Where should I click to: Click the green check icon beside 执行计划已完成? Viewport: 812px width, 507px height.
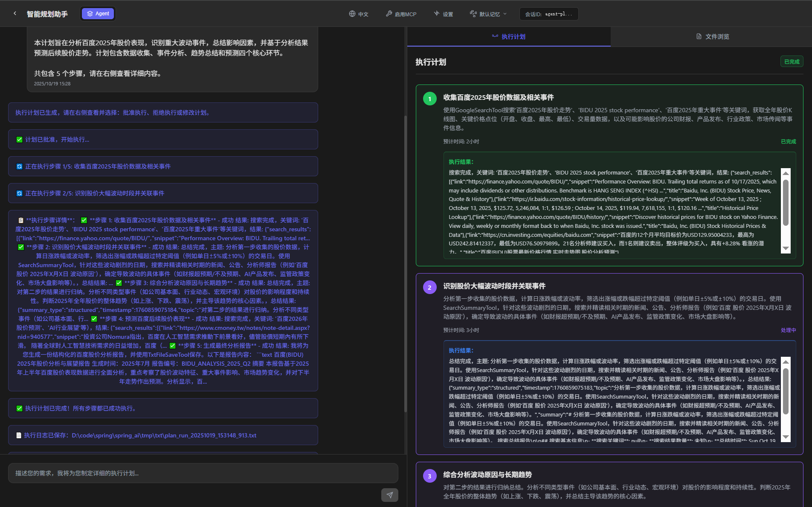coord(19,408)
